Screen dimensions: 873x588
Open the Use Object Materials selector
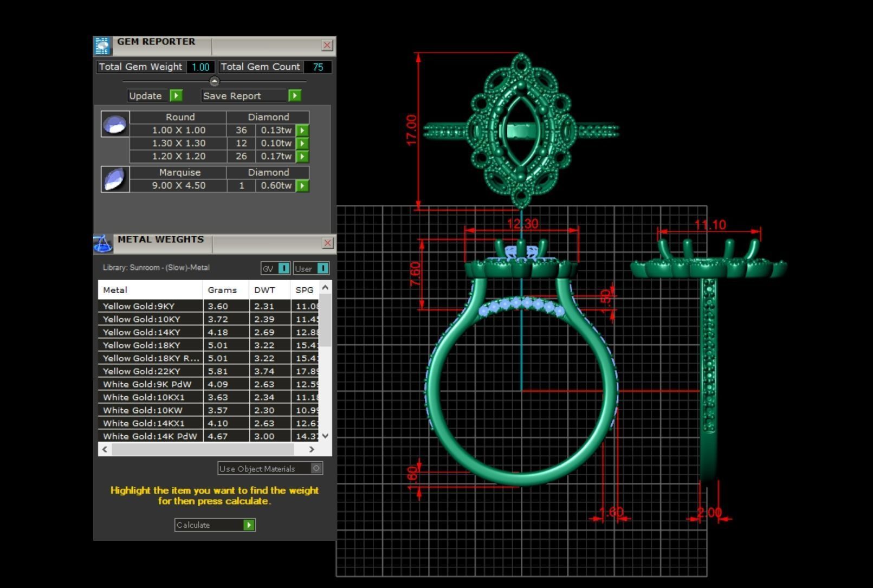coord(316,468)
